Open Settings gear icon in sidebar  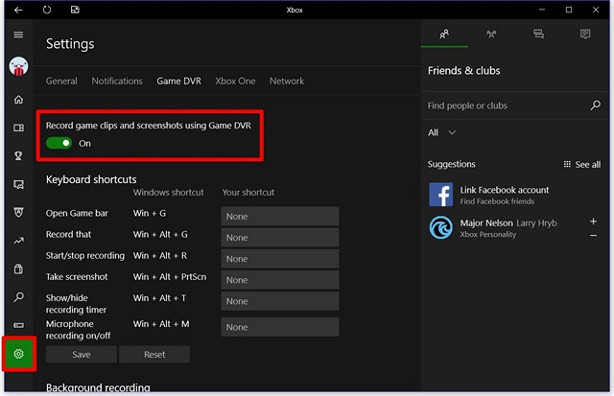(18, 354)
